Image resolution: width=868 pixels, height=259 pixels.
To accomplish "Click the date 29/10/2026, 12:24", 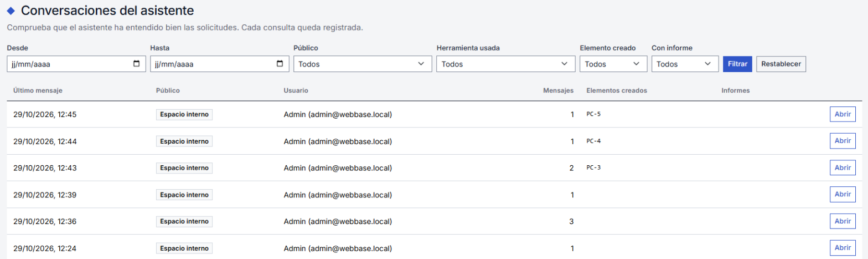I will [45, 248].
